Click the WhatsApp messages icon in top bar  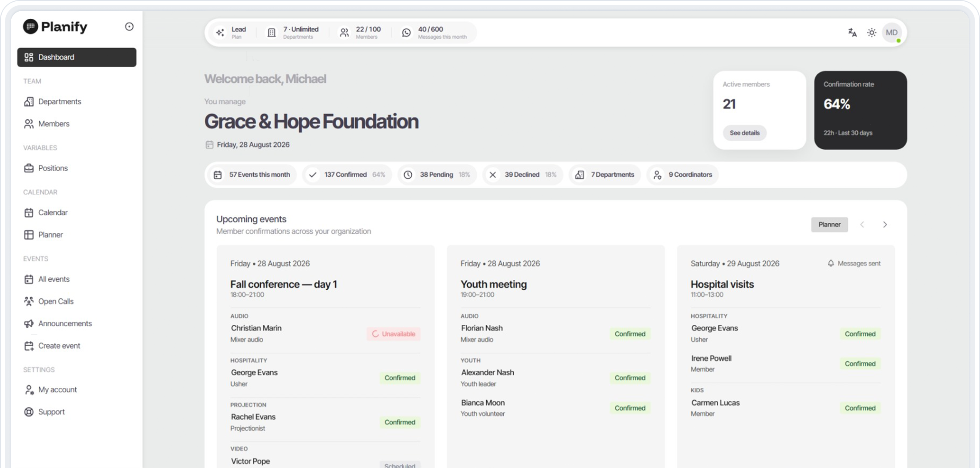pyautogui.click(x=406, y=32)
